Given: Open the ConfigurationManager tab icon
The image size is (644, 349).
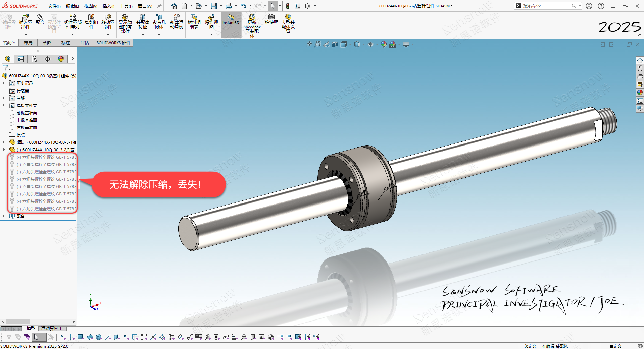Looking at the screenshot, I should (34, 59).
